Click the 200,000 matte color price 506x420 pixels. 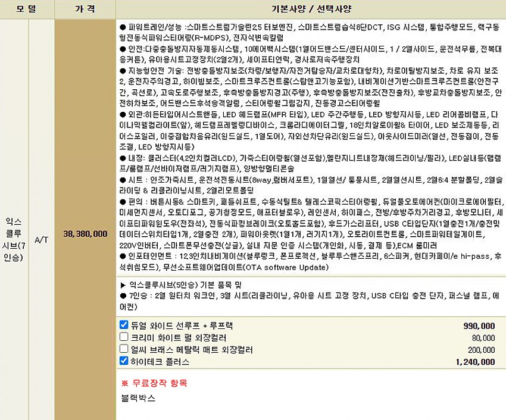(x=481, y=350)
